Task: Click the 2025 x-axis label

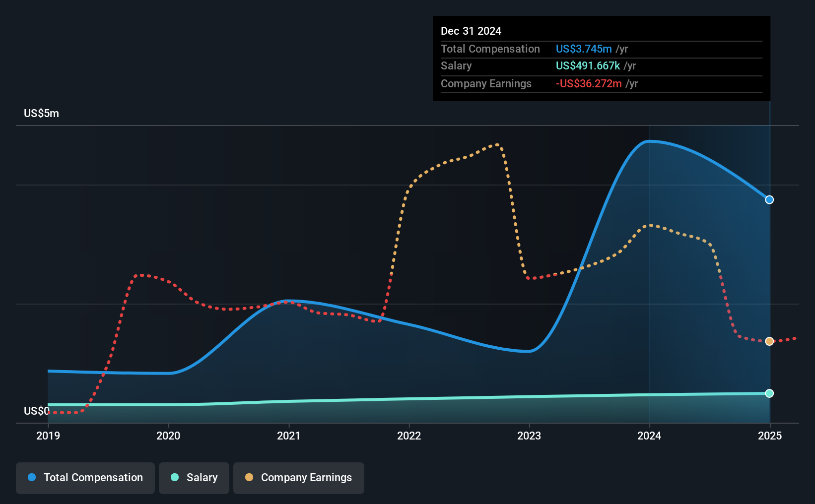Action: tap(770, 436)
